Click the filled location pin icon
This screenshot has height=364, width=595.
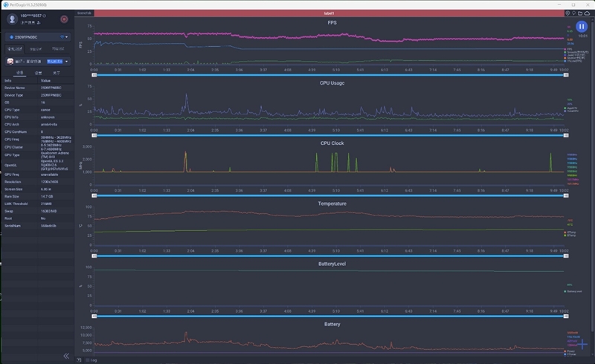(x=568, y=13)
